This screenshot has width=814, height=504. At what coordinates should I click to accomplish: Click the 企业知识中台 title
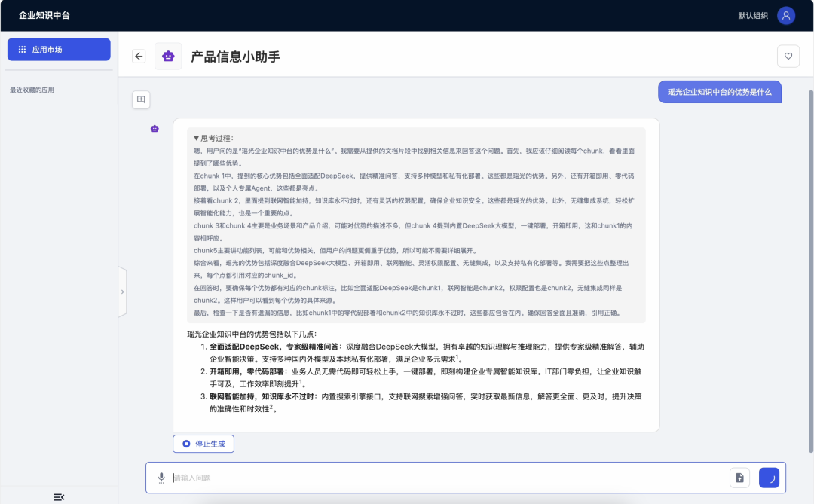pos(44,15)
